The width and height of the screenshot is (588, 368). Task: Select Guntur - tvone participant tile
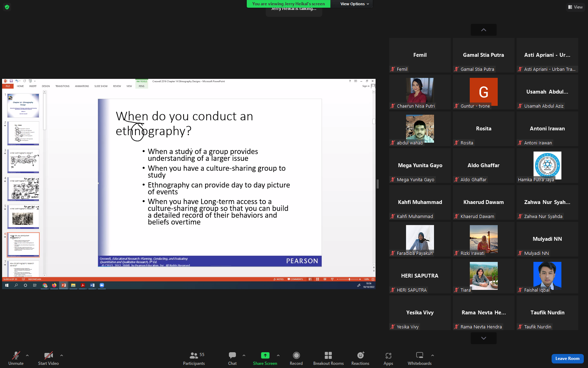coord(484,92)
